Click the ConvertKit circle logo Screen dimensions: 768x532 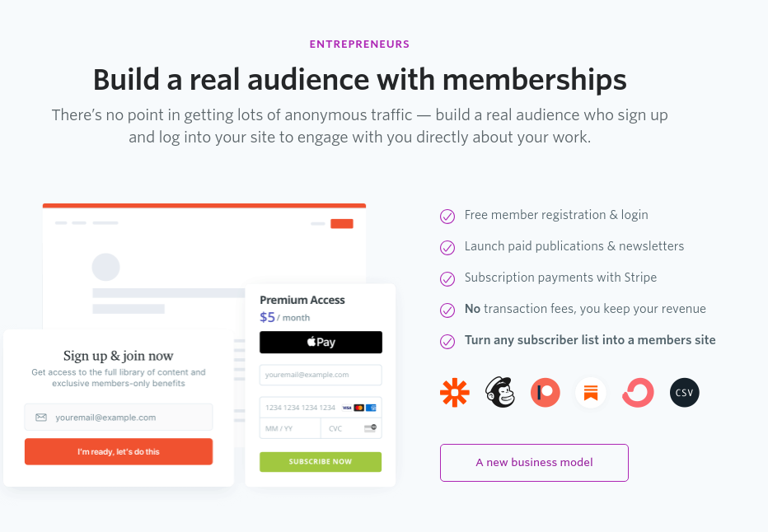coord(638,393)
